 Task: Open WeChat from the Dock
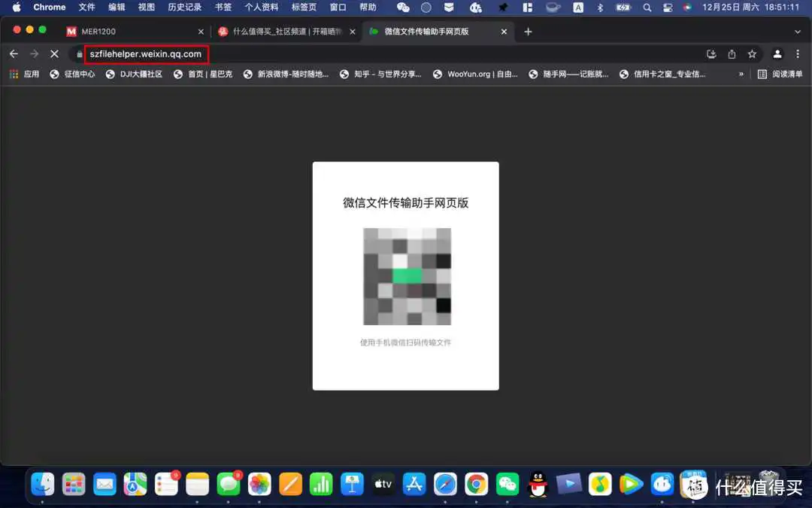click(507, 485)
